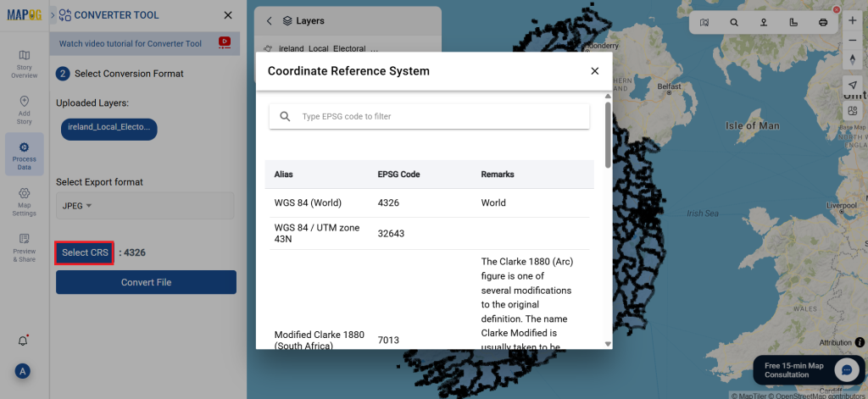Screen dimensions: 868x399
Task: Click the Select CRS button
Action: click(x=85, y=253)
